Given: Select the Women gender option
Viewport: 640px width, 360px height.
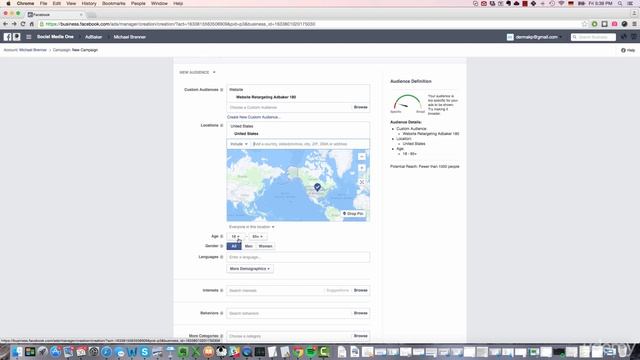Looking at the screenshot, I should (265, 246).
